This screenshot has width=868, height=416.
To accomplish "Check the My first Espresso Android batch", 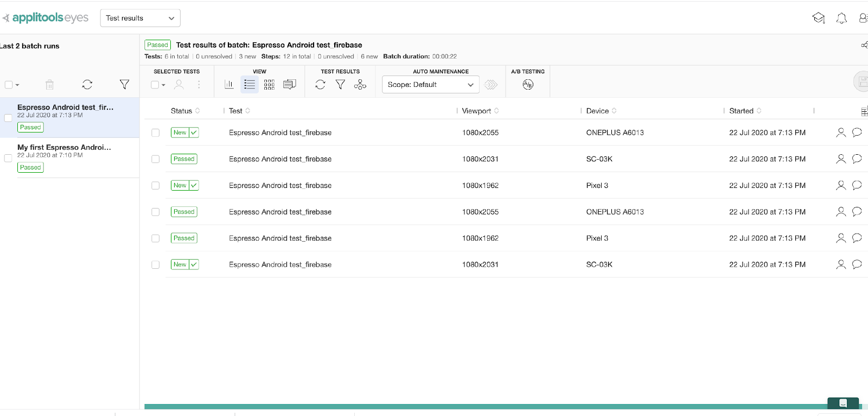I will click(x=8, y=158).
